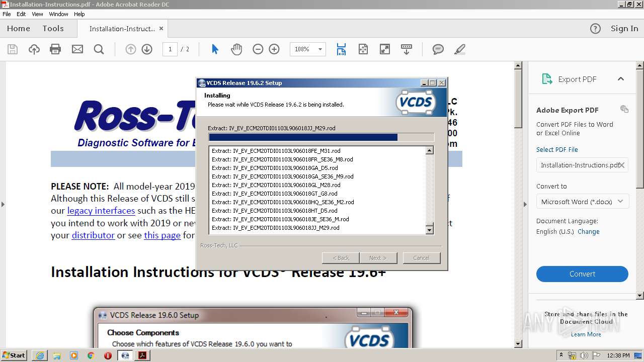This screenshot has width=644, height=362.
Task: Choose the Selection arrow tool
Action: pyautogui.click(x=215, y=49)
